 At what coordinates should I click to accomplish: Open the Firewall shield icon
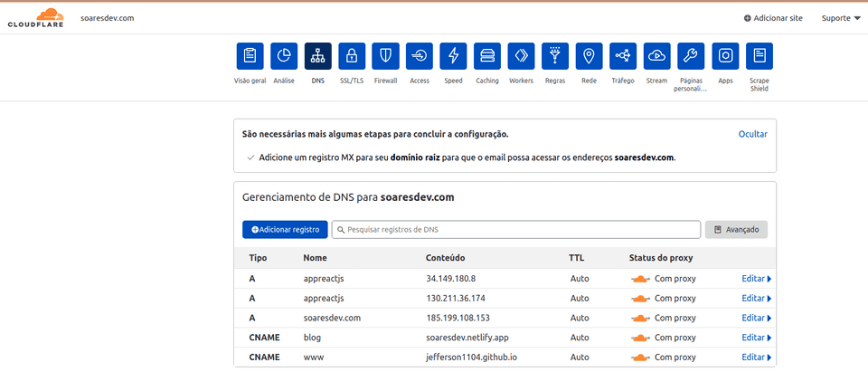click(x=386, y=56)
